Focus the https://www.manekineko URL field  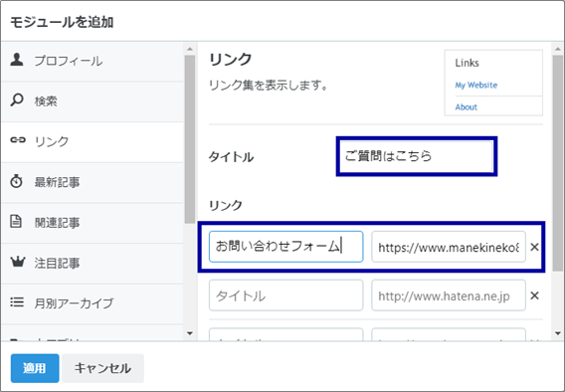click(x=449, y=247)
